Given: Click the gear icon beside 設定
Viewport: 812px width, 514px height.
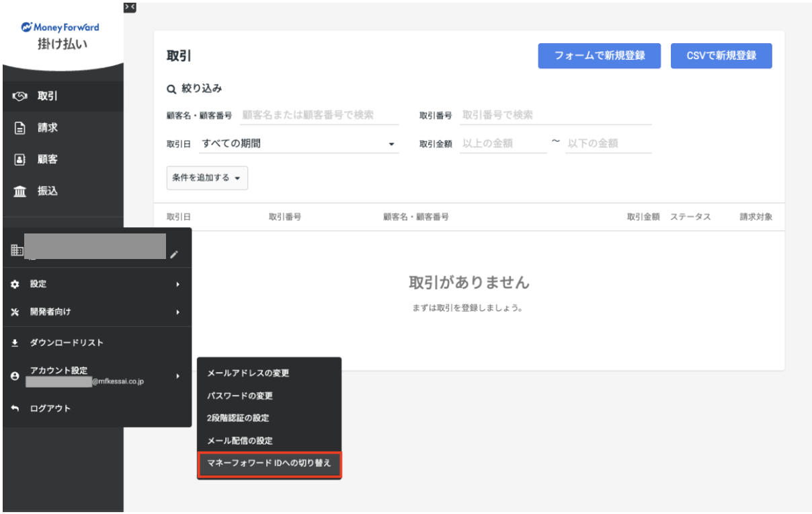Looking at the screenshot, I should pos(15,285).
